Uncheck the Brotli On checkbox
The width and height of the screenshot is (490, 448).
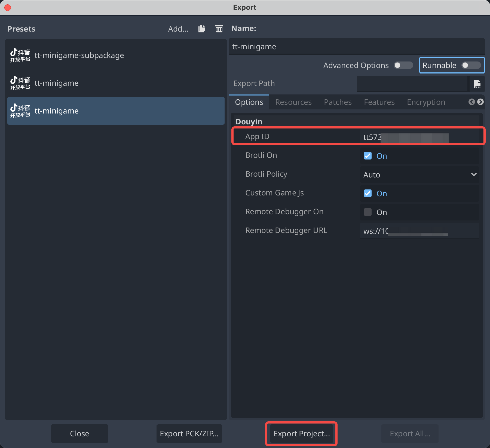368,156
